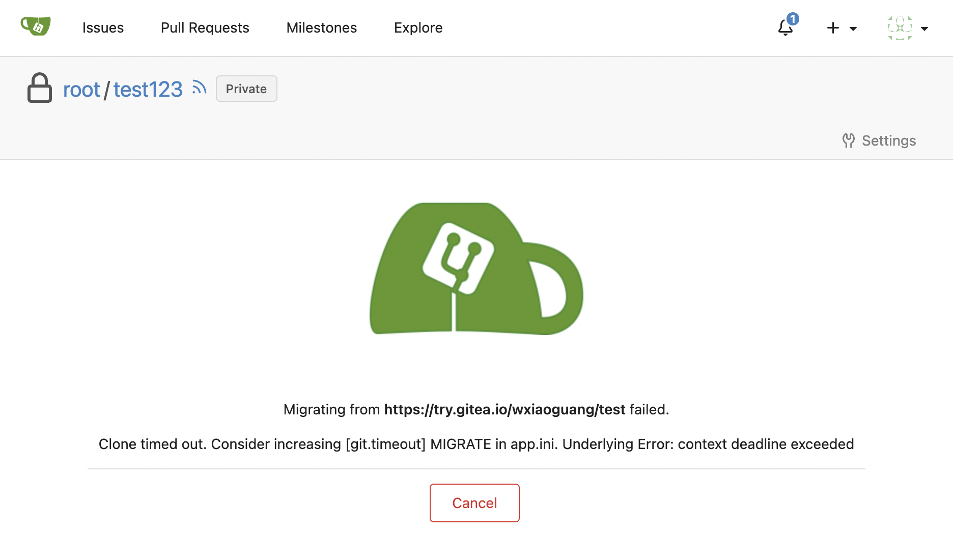Click the Private label badge
Screen dimensions: 953x560
(x=246, y=89)
